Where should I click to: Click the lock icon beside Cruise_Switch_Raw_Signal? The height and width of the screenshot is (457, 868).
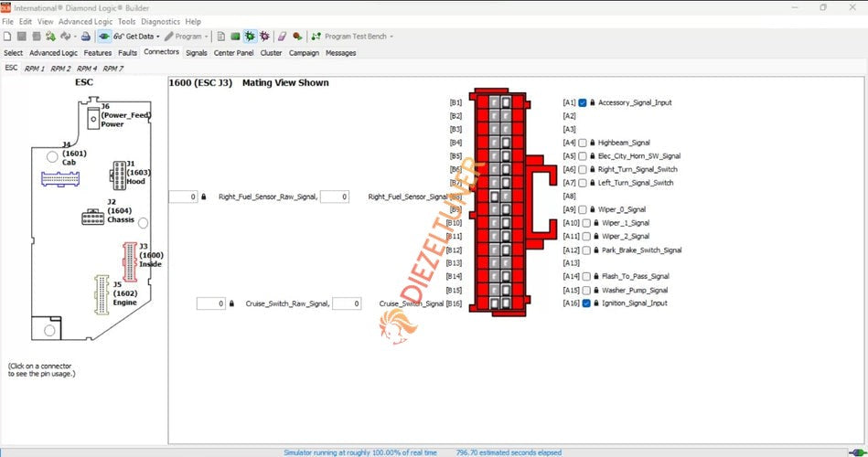[232, 303]
